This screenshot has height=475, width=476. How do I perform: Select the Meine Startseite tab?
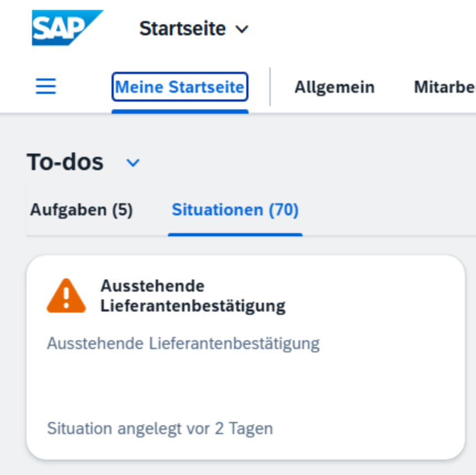(179, 87)
